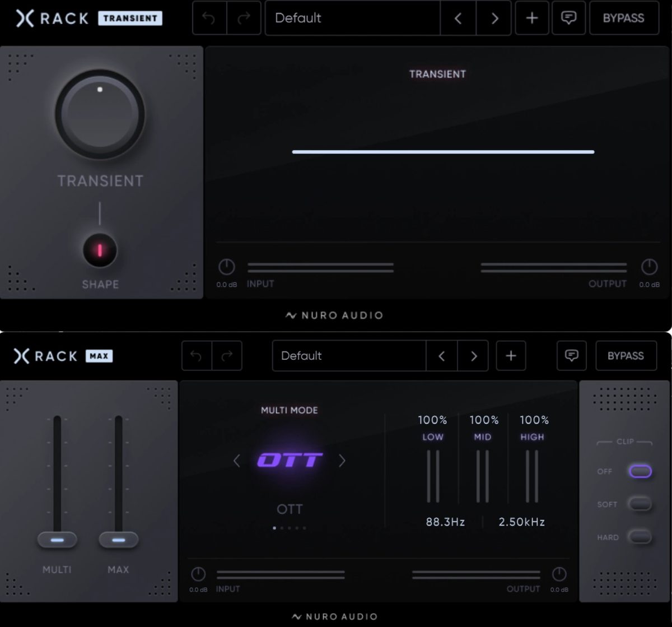Redo in the Rack Max plugin
The image size is (672, 627).
(x=227, y=356)
